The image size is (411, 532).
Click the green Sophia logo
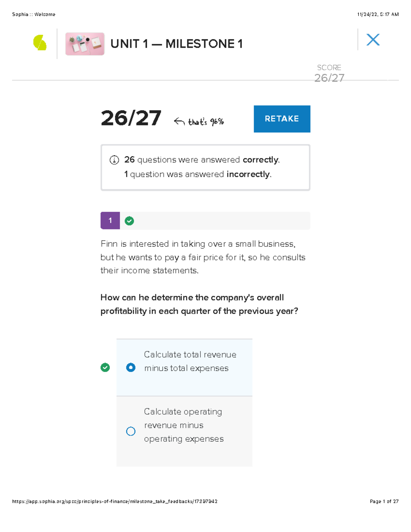coord(40,43)
